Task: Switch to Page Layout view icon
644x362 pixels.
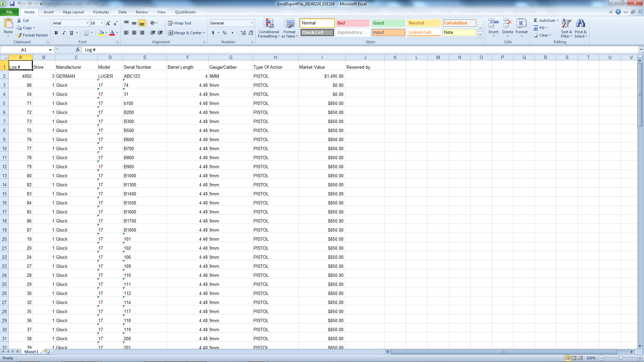Action: (x=574, y=358)
